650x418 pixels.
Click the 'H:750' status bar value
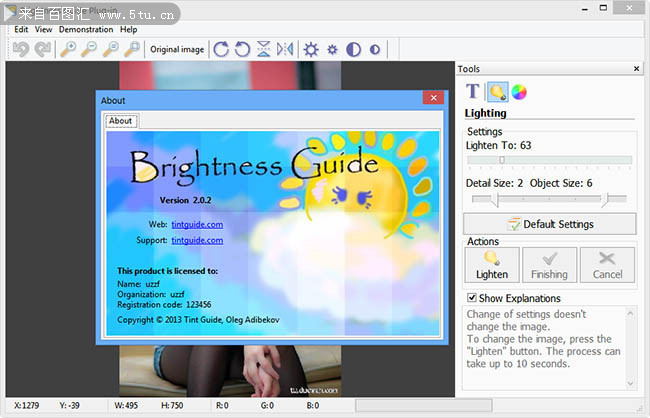point(172,405)
